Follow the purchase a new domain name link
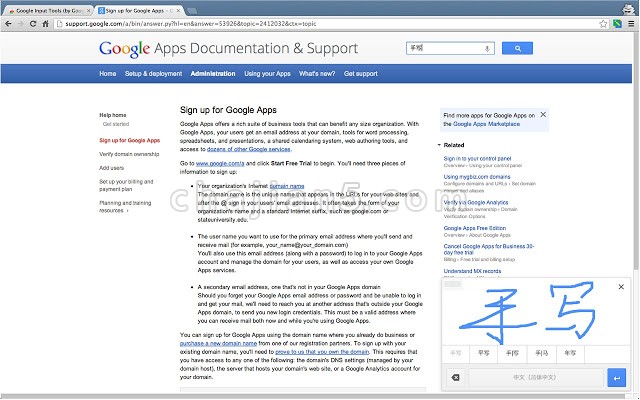The height and width of the screenshot is (400, 640). [218, 344]
